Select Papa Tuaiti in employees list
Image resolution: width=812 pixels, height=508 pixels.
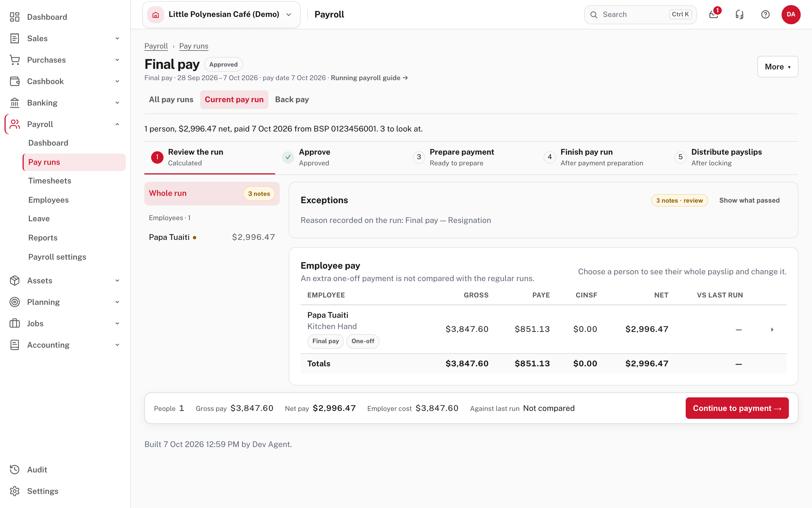[212, 237]
